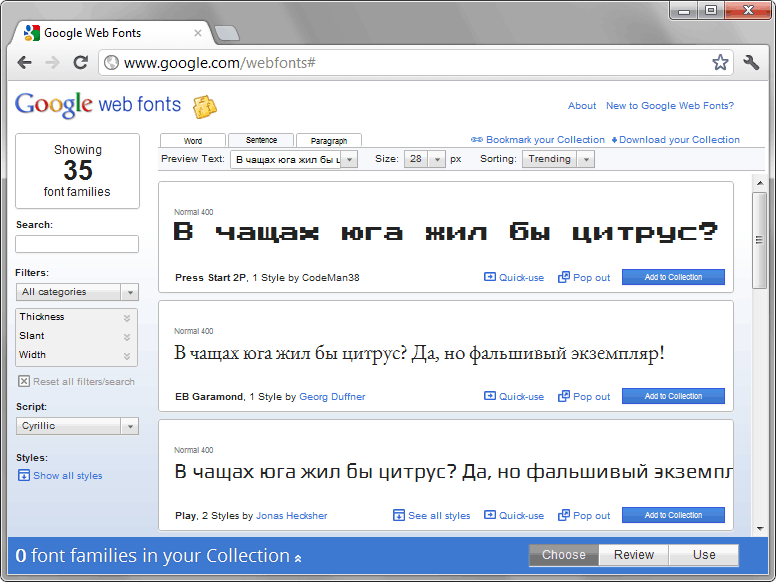Viewport: 776px width, 582px height.
Task: Click the browser back arrow
Action: pyautogui.click(x=25, y=62)
